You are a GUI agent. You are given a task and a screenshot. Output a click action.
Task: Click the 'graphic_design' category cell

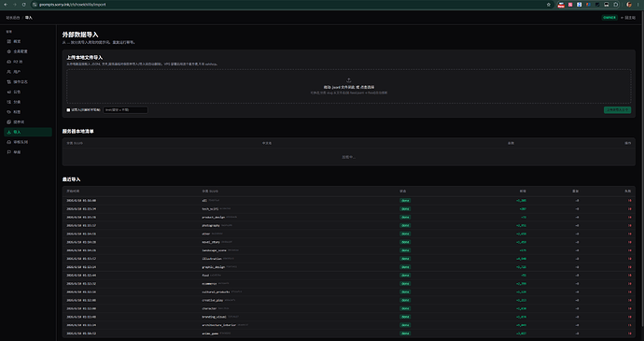point(214,267)
